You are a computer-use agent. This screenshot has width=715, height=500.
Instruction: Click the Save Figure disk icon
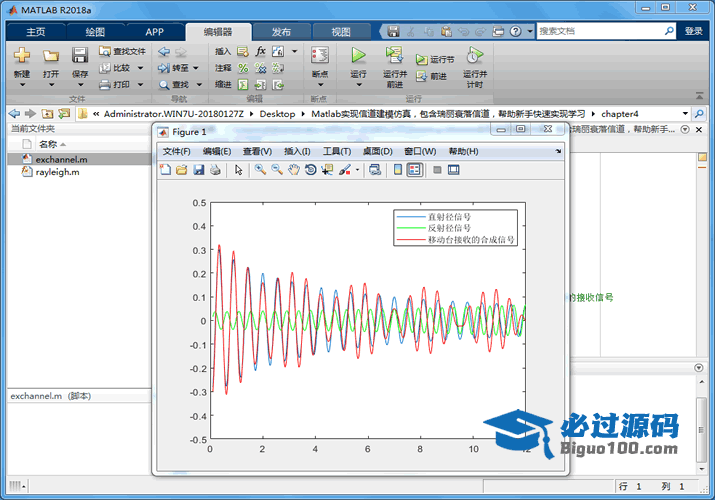coord(199,170)
